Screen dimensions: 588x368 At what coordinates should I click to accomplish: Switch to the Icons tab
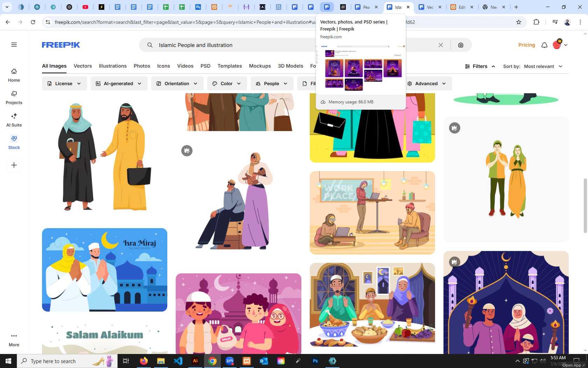pyautogui.click(x=163, y=66)
